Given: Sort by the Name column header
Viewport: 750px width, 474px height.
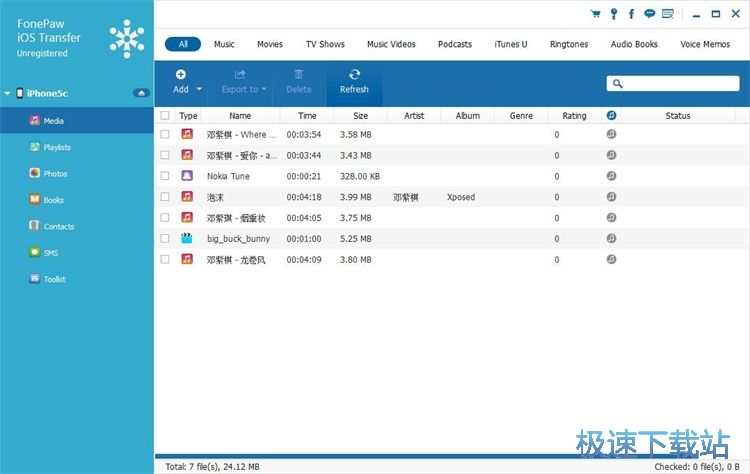Looking at the screenshot, I should pos(240,115).
